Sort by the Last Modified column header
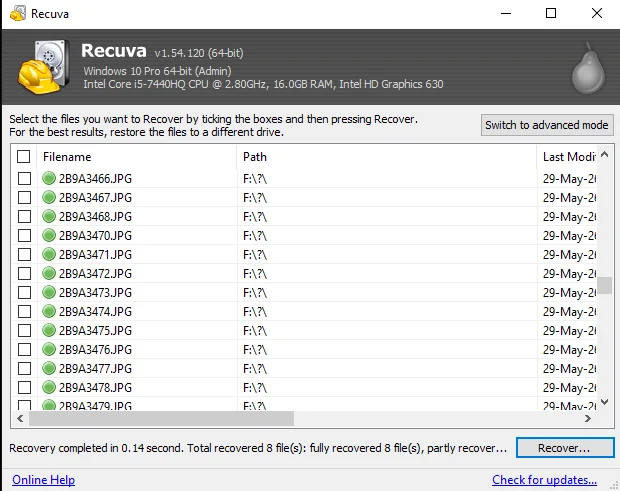 [x=567, y=157]
